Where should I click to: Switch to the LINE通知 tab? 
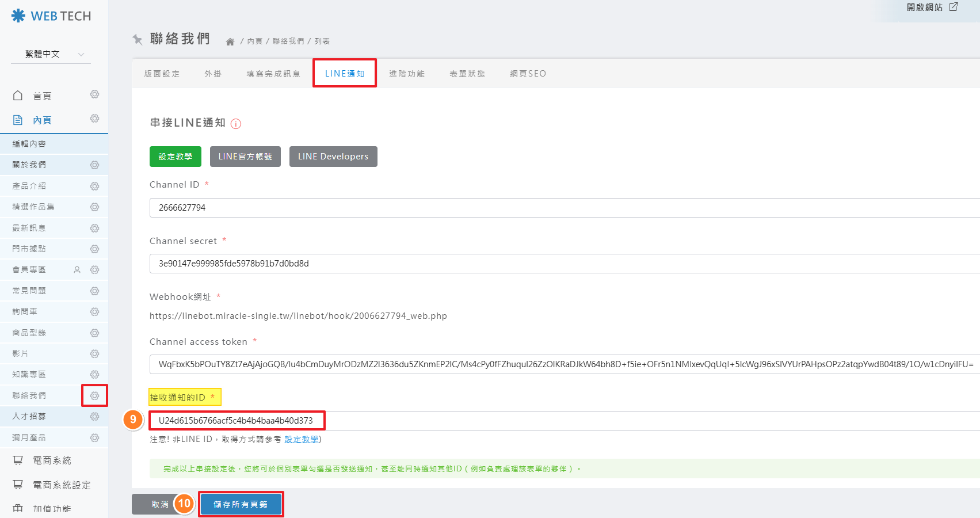pos(344,74)
